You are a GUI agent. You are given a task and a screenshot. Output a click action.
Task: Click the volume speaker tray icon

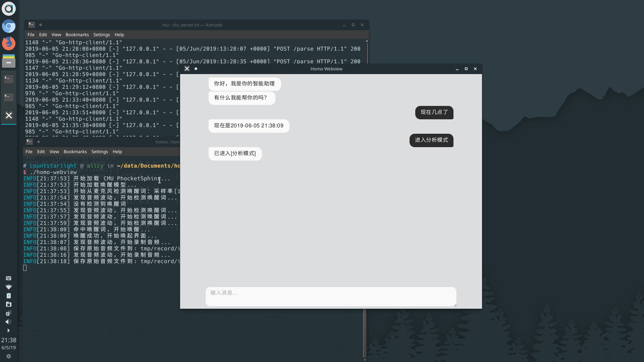9,322
